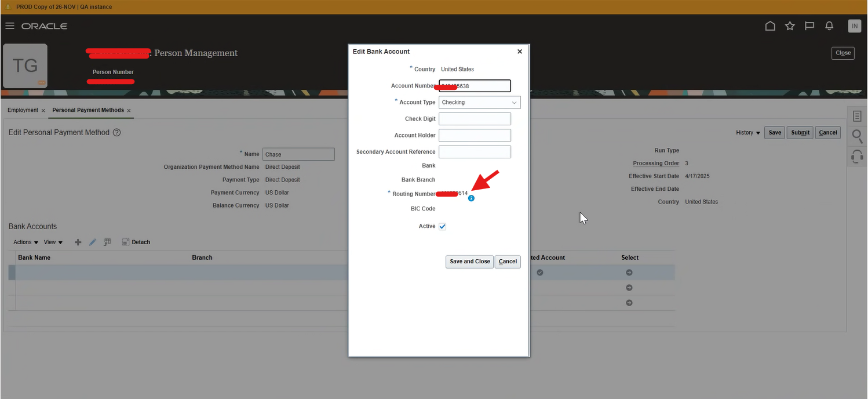The image size is (868, 399).
Task: Click the Bank Accounts section heading
Action: pyautogui.click(x=32, y=226)
